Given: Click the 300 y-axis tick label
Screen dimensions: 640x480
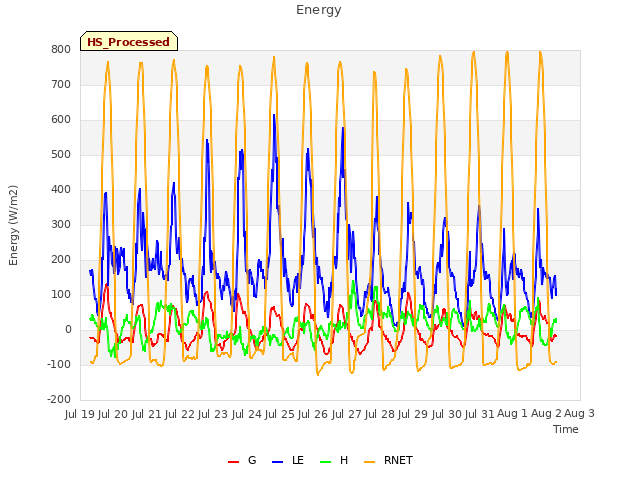Looking at the screenshot, I should click(x=61, y=224).
